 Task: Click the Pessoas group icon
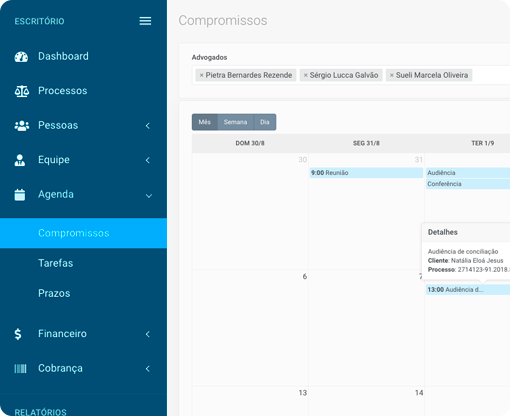pos(22,126)
